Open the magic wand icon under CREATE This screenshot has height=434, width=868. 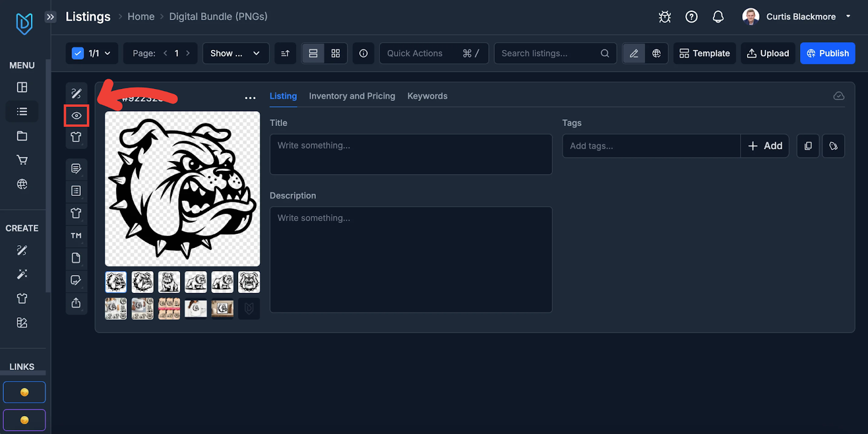pyautogui.click(x=22, y=274)
